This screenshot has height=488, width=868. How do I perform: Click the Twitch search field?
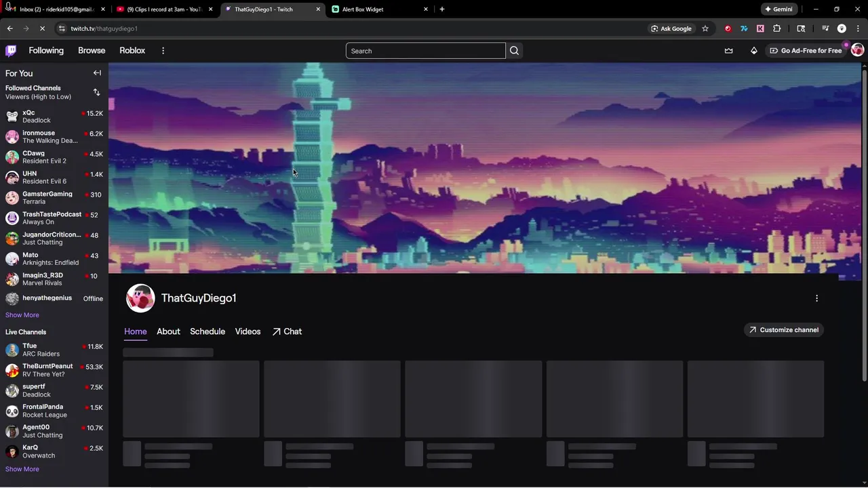tap(426, 51)
